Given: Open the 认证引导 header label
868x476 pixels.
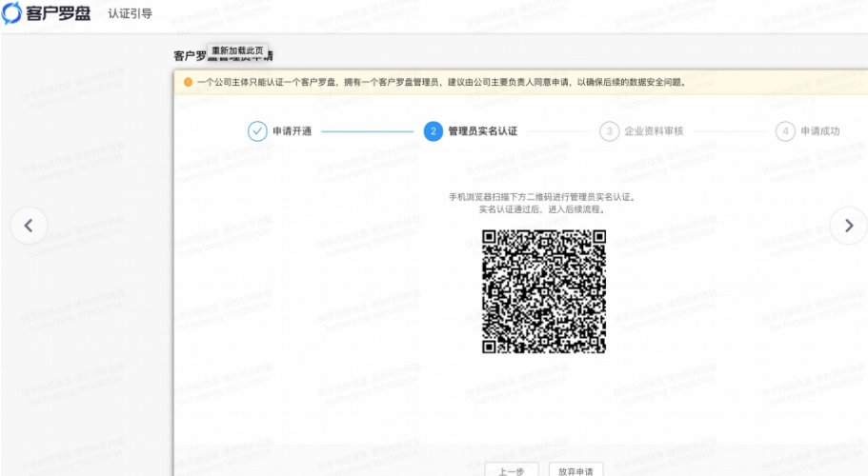Looking at the screenshot, I should 131,13.
